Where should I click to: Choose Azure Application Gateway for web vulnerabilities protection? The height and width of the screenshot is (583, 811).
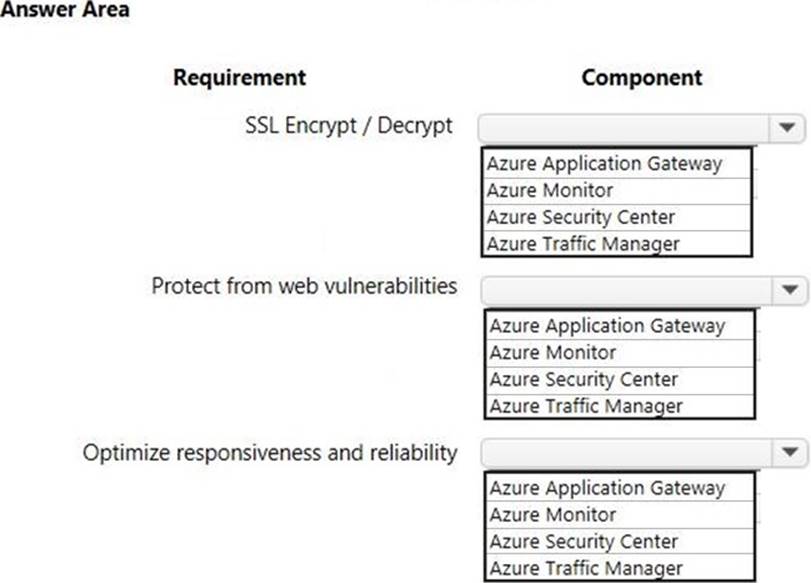pyautogui.click(x=607, y=326)
